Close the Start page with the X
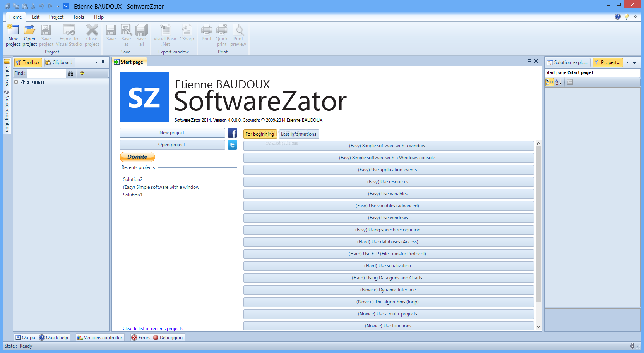This screenshot has height=353, width=644. tap(536, 61)
